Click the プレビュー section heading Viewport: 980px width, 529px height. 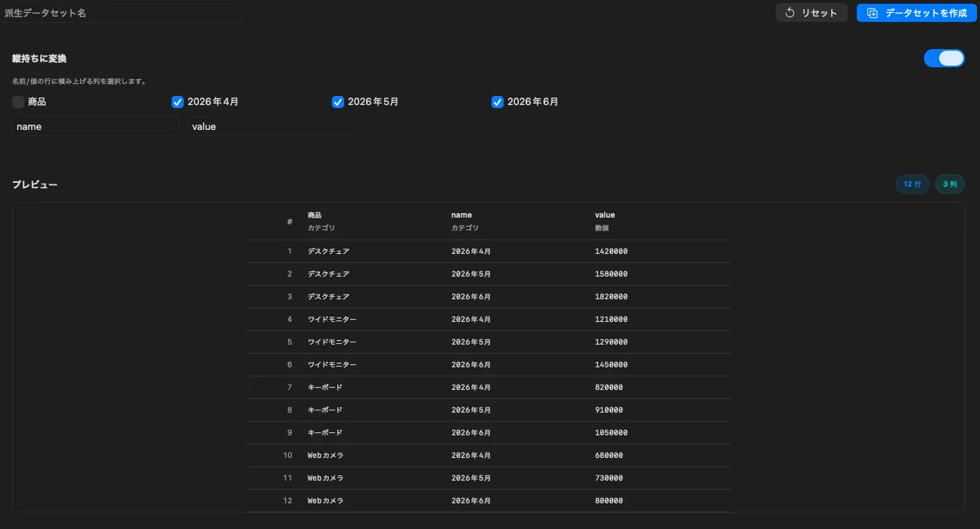(35, 184)
